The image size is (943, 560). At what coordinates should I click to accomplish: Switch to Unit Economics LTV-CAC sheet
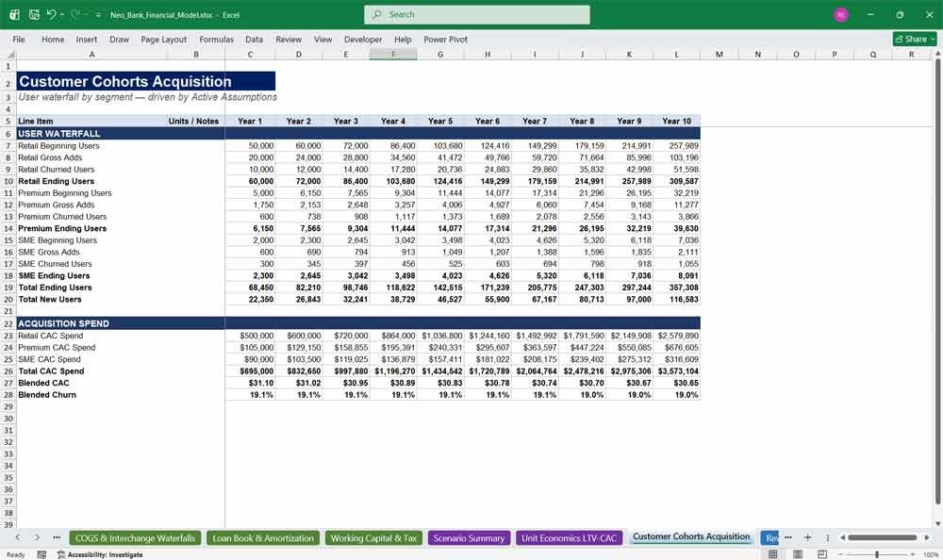pyautogui.click(x=569, y=538)
